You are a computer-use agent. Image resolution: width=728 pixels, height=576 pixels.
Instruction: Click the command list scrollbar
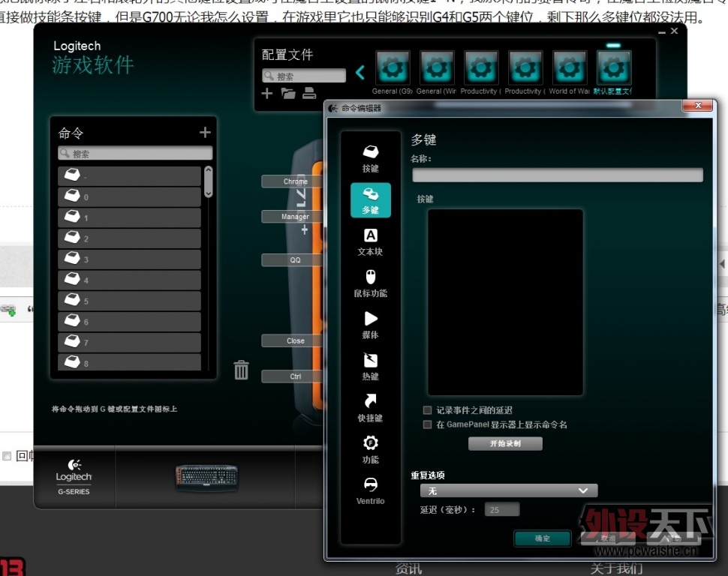click(209, 182)
